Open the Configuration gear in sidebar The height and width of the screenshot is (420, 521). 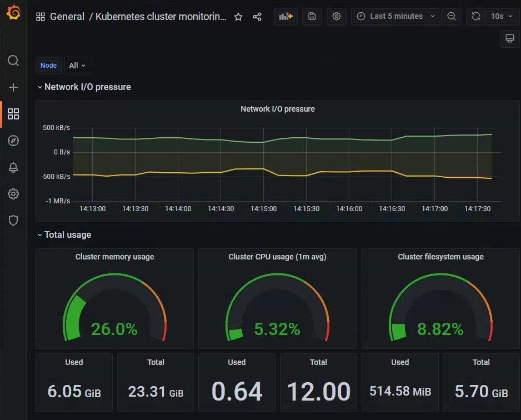(13, 194)
